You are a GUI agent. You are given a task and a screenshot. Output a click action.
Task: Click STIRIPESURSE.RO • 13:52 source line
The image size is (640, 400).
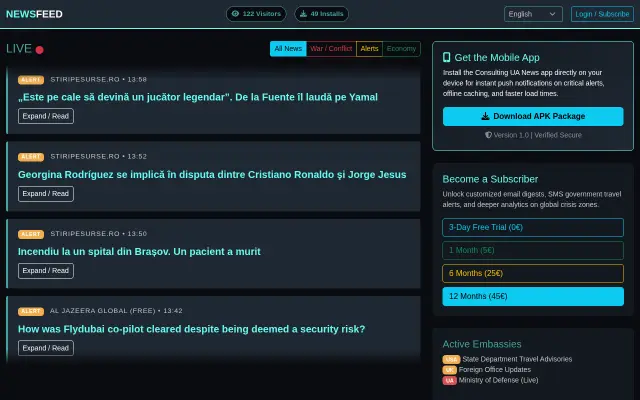pyautogui.click(x=98, y=157)
